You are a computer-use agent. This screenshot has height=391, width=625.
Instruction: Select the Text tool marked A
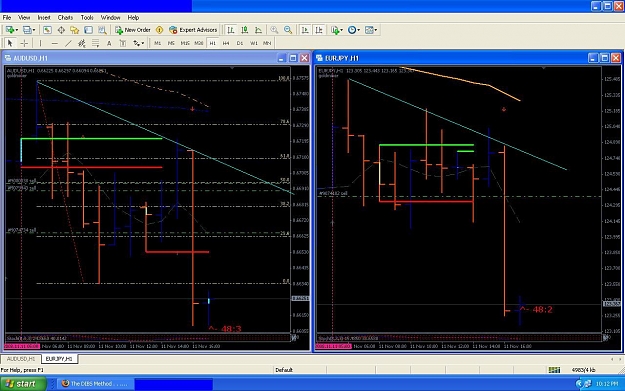109,43
